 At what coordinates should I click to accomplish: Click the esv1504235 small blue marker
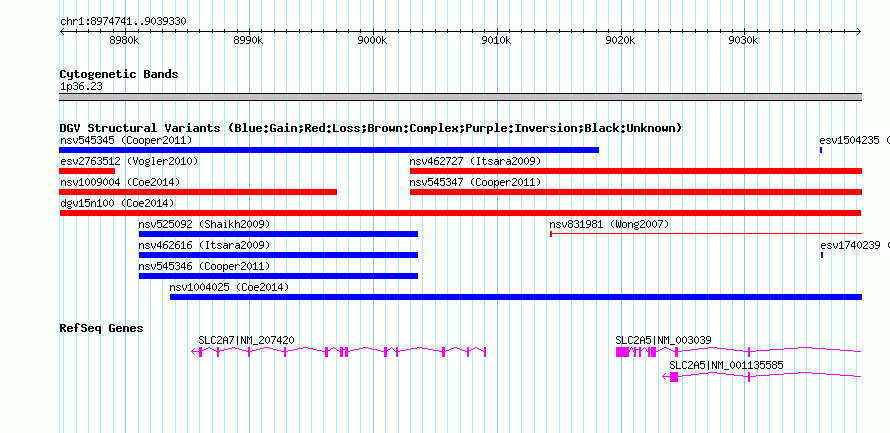(x=821, y=150)
